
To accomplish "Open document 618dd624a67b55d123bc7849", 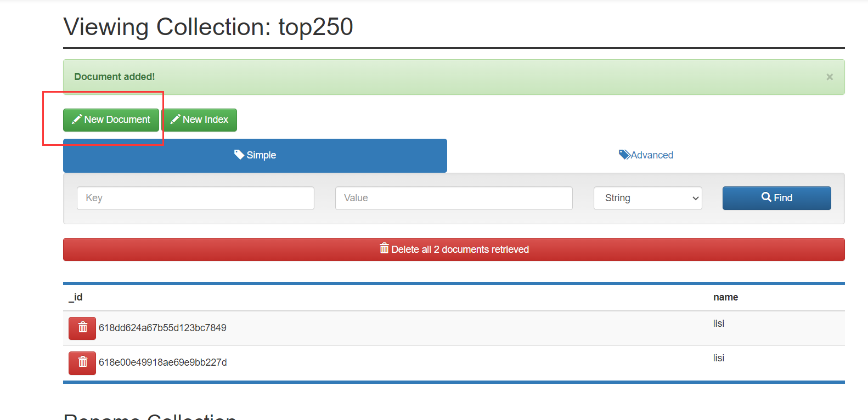I will [x=162, y=328].
